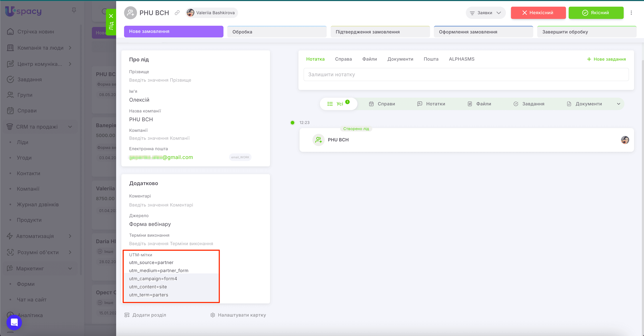This screenshot has width=644, height=336.
Task: Close the lead card with the X icon
Action: (x=111, y=16)
